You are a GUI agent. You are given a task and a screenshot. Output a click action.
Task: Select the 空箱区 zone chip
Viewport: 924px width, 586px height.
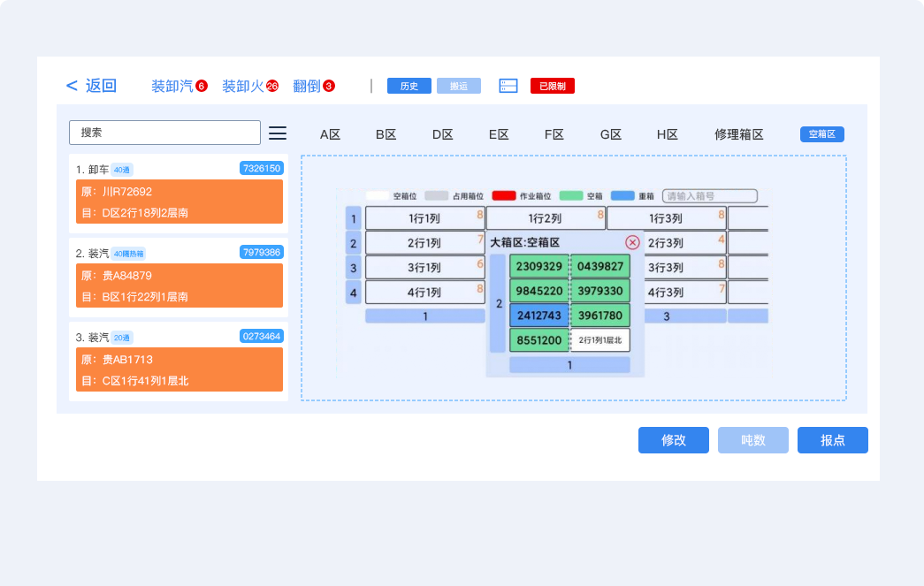click(x=821, y=134)
